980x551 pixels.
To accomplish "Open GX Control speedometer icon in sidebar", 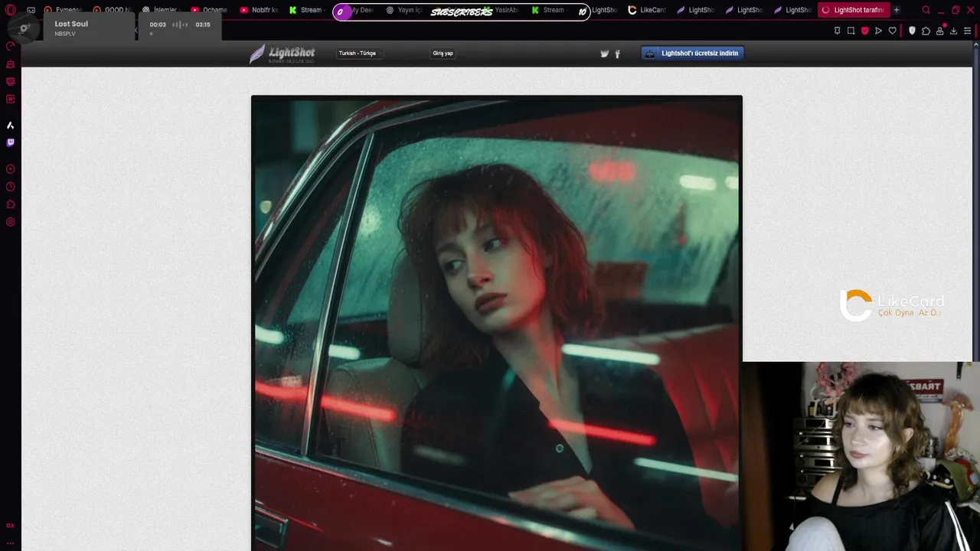I will tap(11, 46).
